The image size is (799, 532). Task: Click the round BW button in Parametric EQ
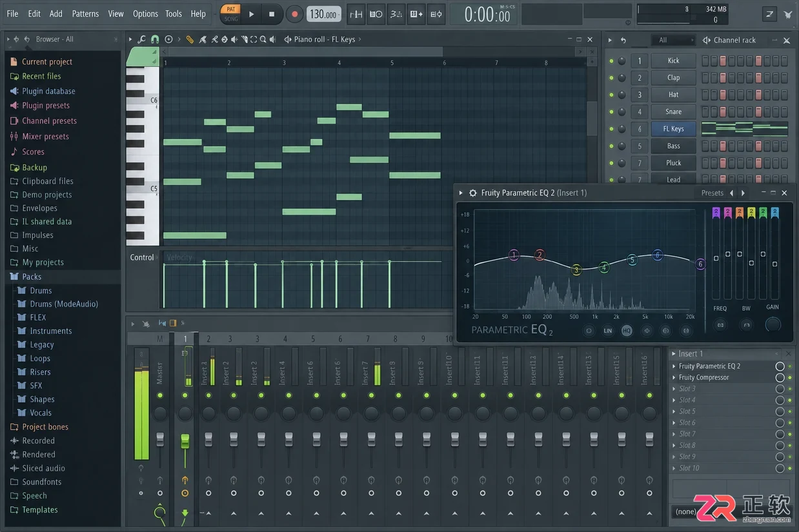(x=747, y=324)
